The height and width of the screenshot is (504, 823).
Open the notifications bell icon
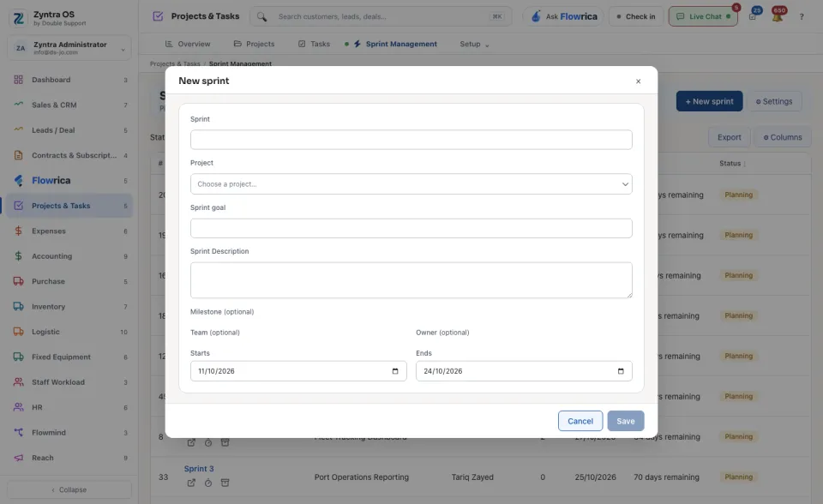point(778,15)
